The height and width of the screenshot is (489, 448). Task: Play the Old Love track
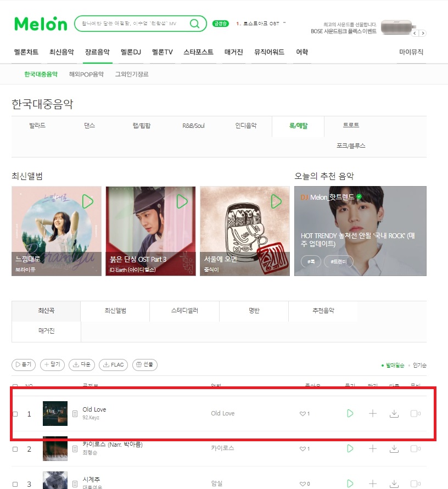coord(350,413)
